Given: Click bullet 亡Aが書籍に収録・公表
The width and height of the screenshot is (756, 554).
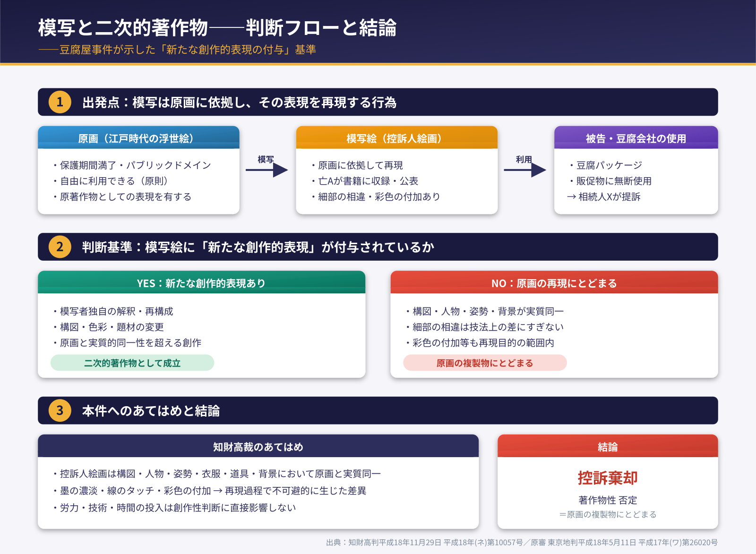Looking at the screenshot, I should click(363, 181).
